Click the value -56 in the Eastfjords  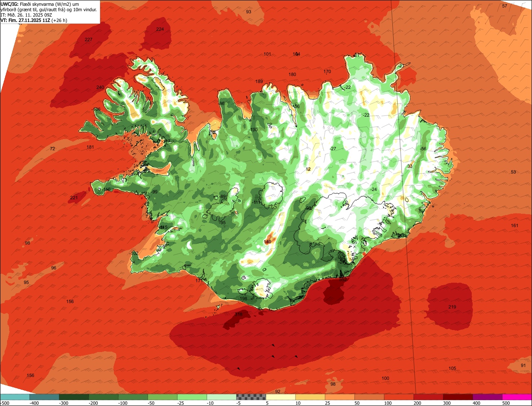click(423, 149)
